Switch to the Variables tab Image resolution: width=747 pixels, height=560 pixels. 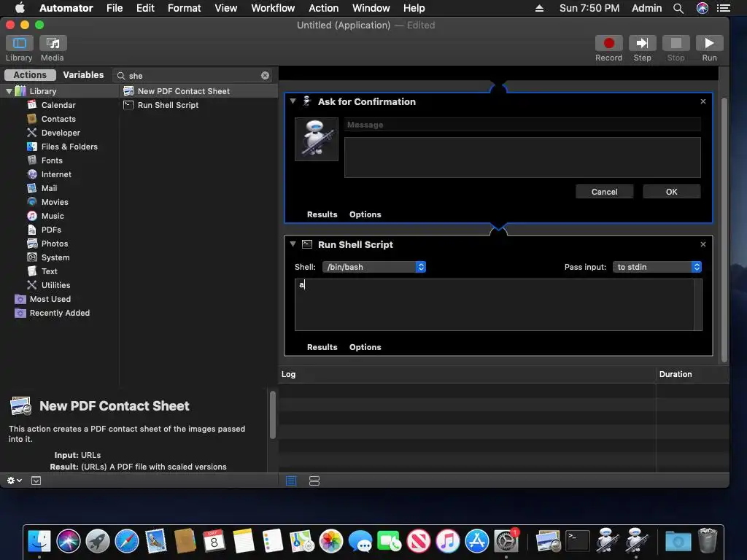pyautogui.click(x=83, y=75)
